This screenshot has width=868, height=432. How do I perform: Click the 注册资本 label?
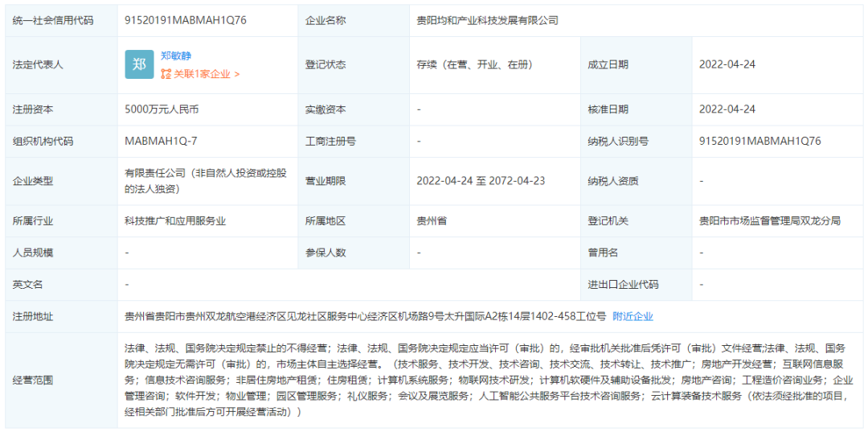[x=33, y=109]
